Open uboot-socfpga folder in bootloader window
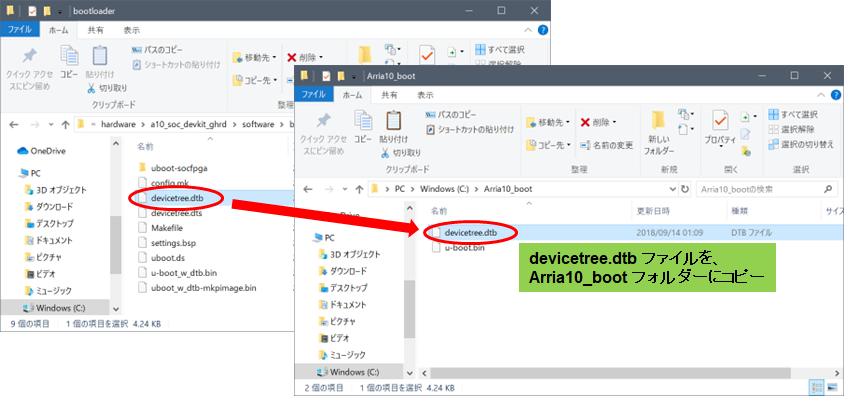844x396 pixels. point(172,168)
